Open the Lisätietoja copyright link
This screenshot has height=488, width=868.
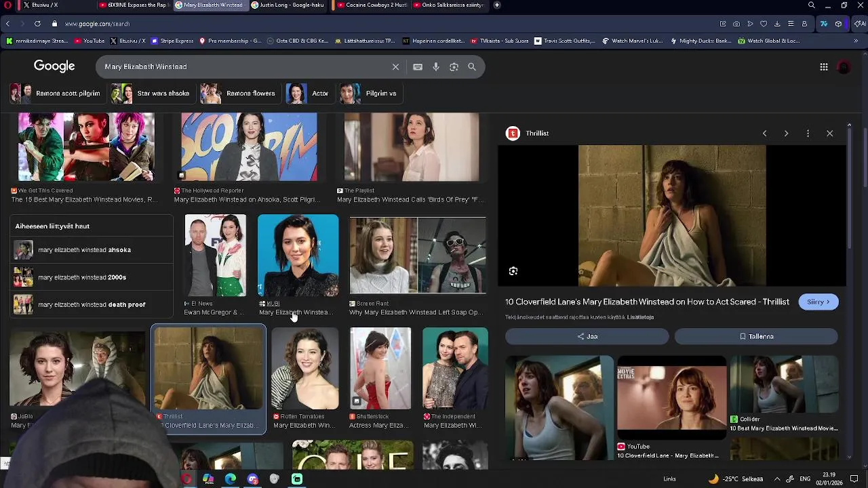[641, 317]
